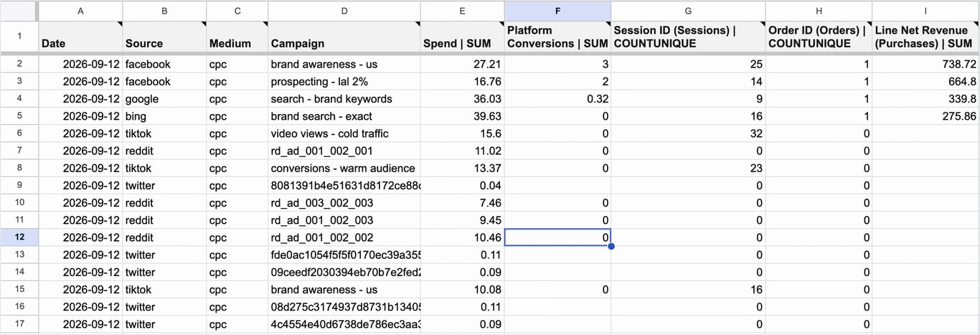
Task: Click 'video views - cold traffic' cell
Action: (x=344, y=133)
